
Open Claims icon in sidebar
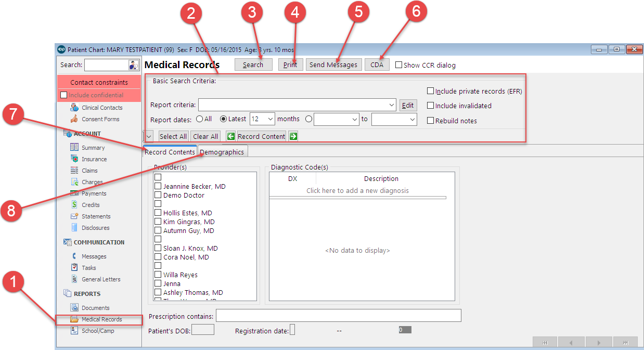click(74, 171)
